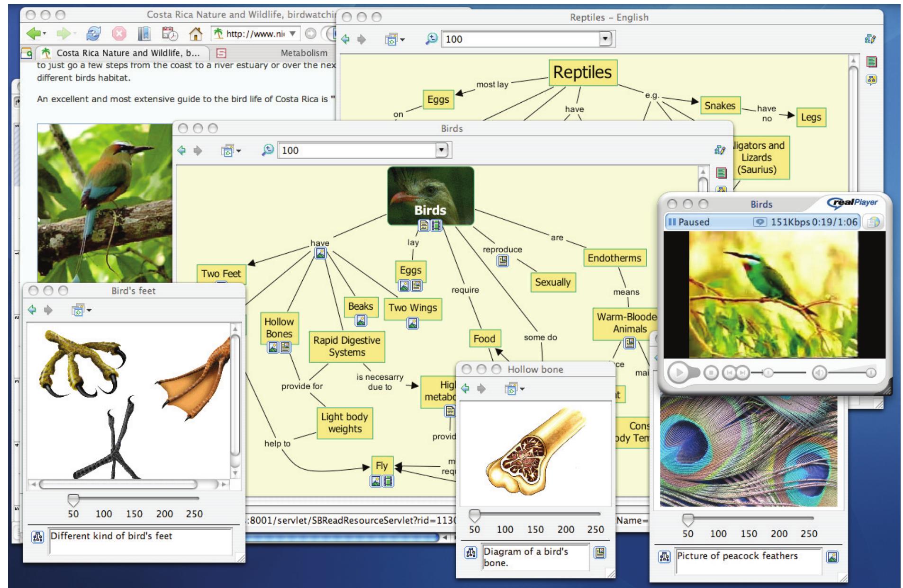Click the Stop button in RealPlayer
903x588 pixels.
[x=711, y=373]
